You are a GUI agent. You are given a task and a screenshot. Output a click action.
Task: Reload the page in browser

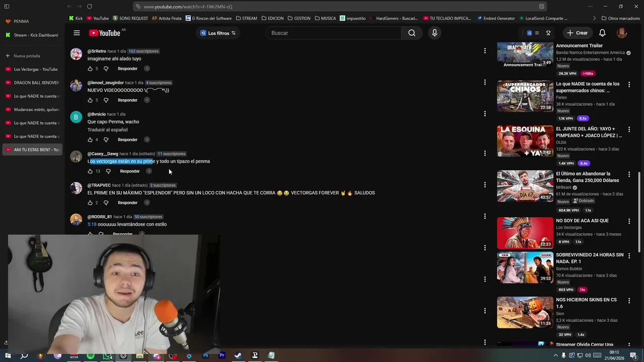[x=90, y=7]
